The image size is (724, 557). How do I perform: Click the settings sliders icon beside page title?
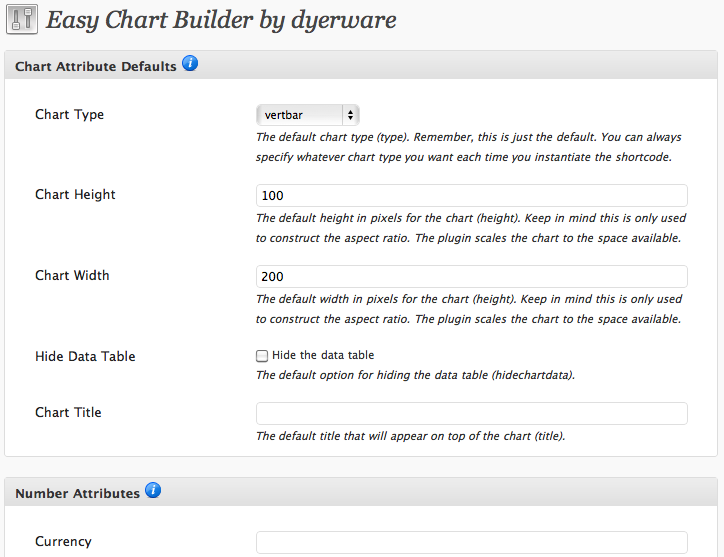(22, 19)
